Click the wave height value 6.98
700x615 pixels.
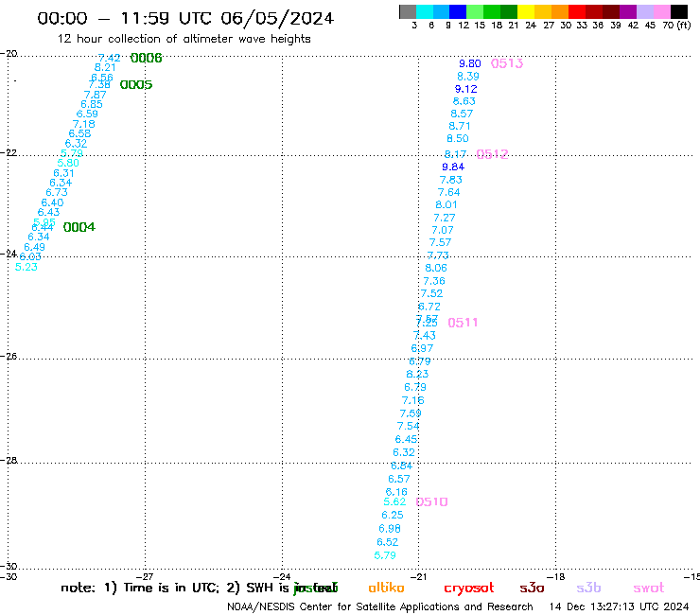390,528
